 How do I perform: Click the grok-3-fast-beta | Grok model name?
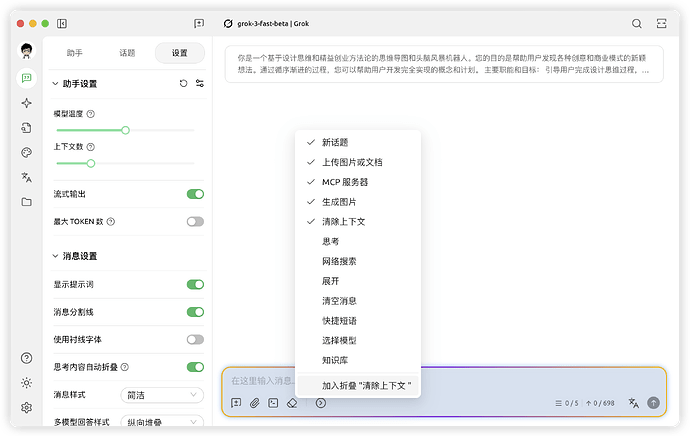[273, 24]
